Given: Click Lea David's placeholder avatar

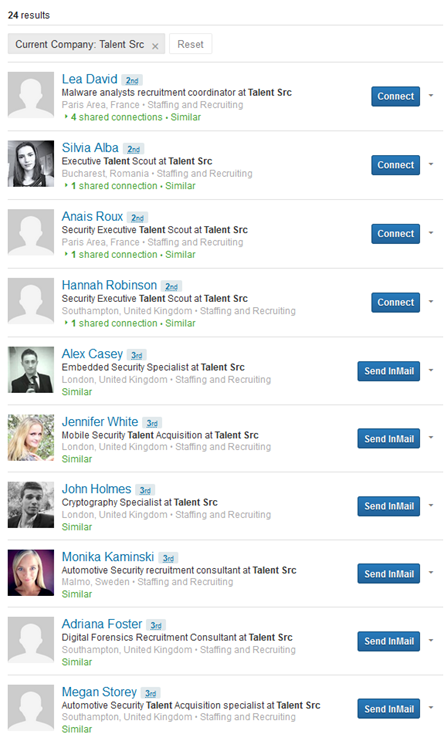Looking at the screenshot, I should [31, 95].
